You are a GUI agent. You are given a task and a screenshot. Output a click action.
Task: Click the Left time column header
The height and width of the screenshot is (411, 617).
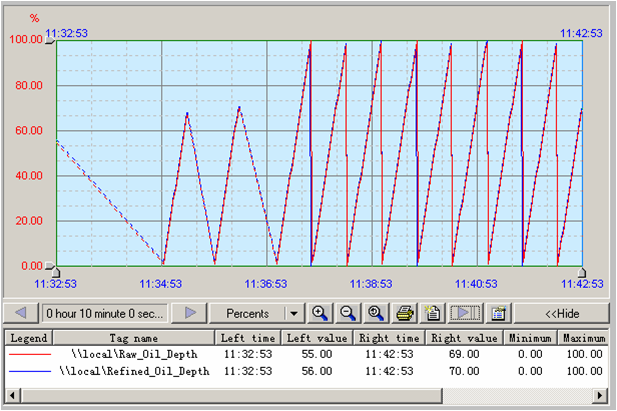coord(248,338)
